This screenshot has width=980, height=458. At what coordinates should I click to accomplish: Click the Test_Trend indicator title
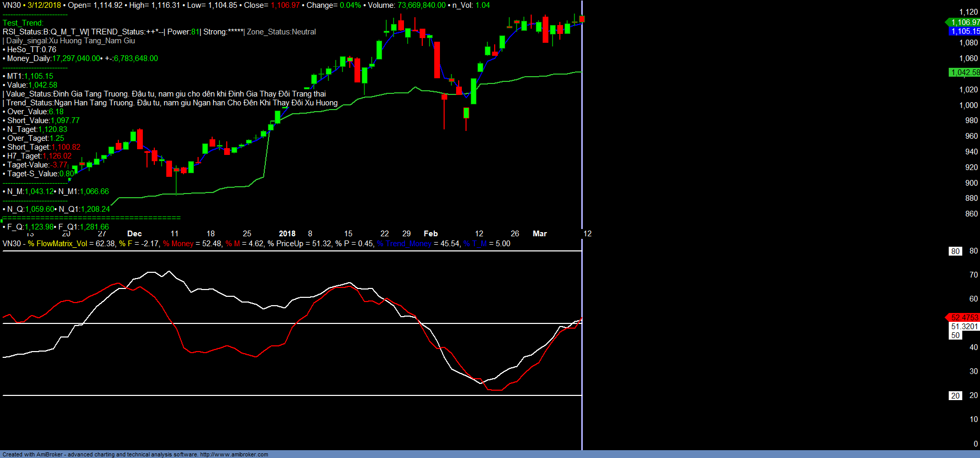coord(23,23)
